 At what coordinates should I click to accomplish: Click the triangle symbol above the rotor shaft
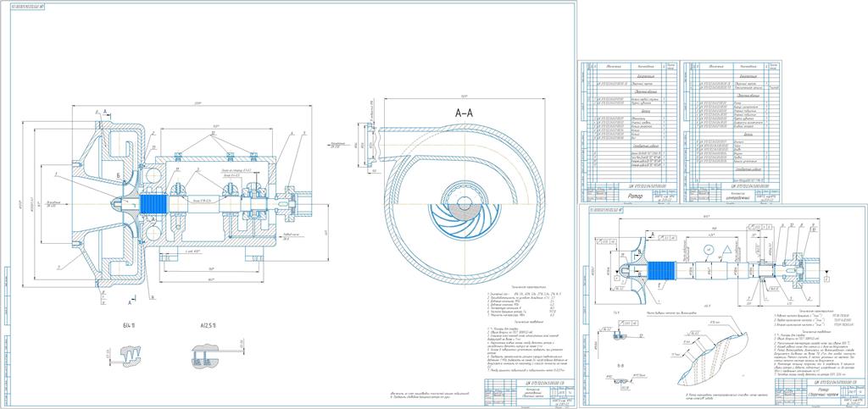tap(729, 251)
